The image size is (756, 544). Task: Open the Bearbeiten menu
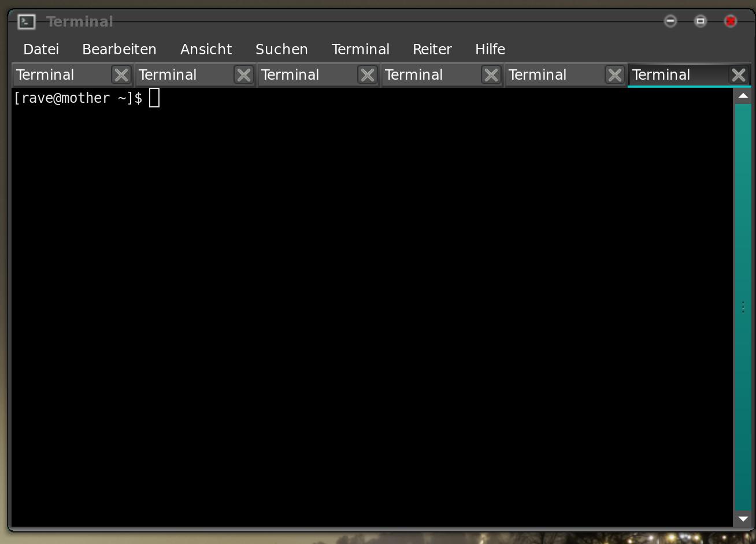(x=119, y=49)
